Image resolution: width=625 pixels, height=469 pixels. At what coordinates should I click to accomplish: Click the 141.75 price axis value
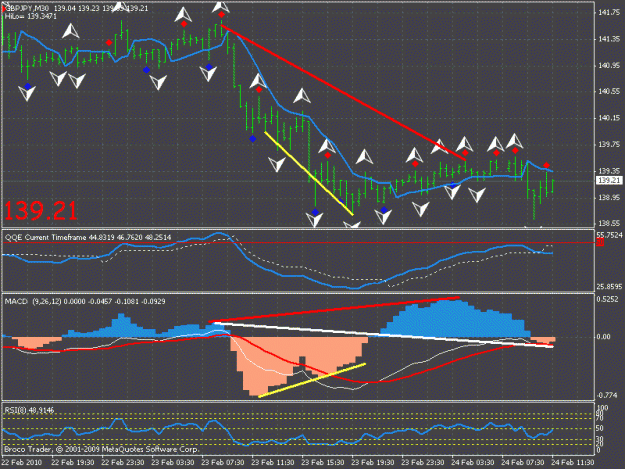click(x=609, y=13)
